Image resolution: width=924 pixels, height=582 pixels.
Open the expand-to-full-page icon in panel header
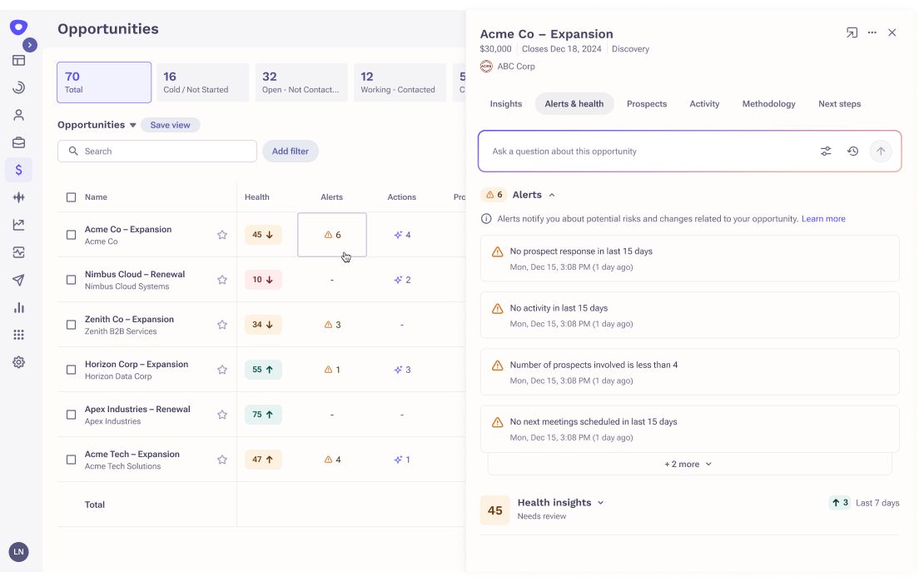click(851, 32)
